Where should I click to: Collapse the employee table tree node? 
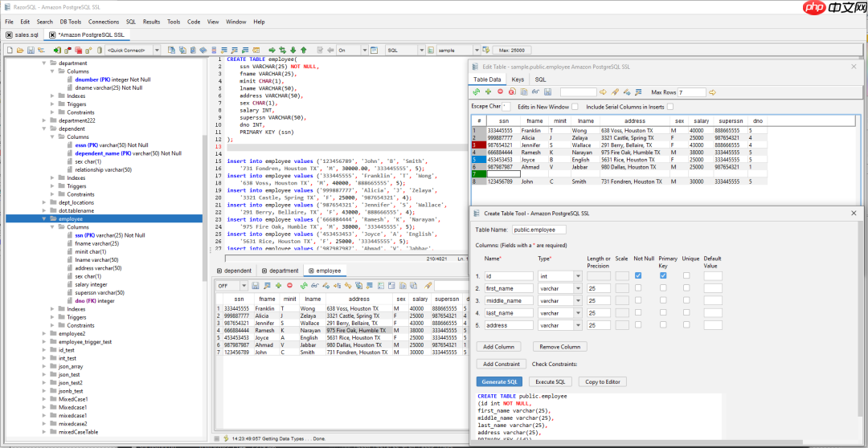coord(45,219)
